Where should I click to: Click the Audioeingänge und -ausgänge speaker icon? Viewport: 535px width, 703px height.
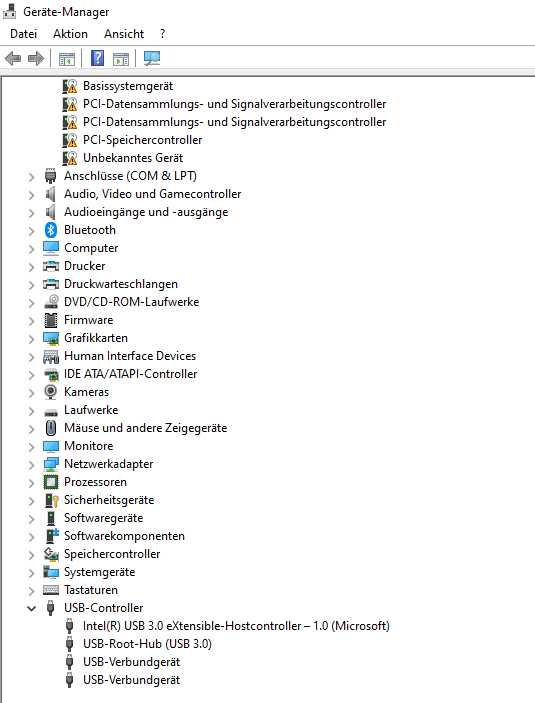[x=50, y=212]
